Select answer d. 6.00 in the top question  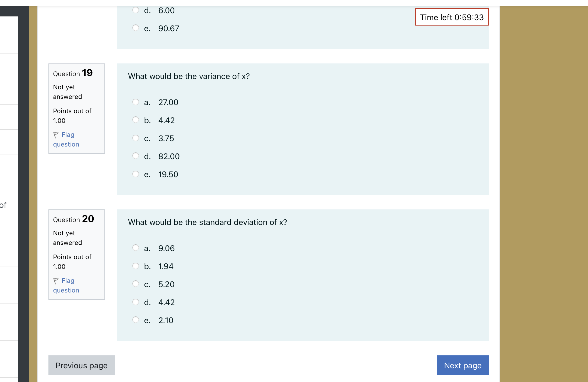(135, 10)
